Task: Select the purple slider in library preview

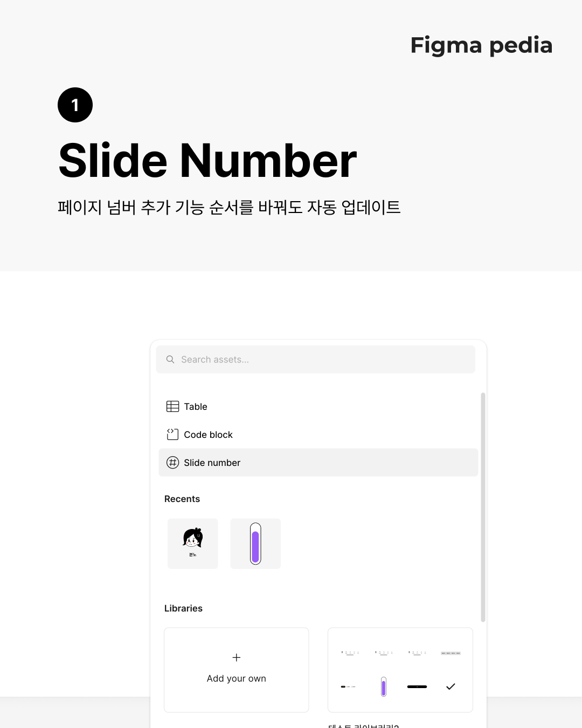Action: point(384,686)
